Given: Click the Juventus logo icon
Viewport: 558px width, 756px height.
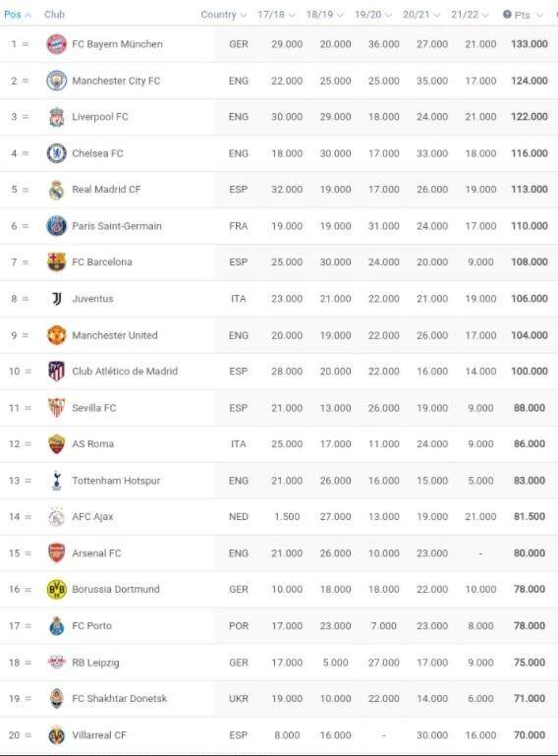Looking at the screenshot, I should pyautogui.click(x=56, y=299).
